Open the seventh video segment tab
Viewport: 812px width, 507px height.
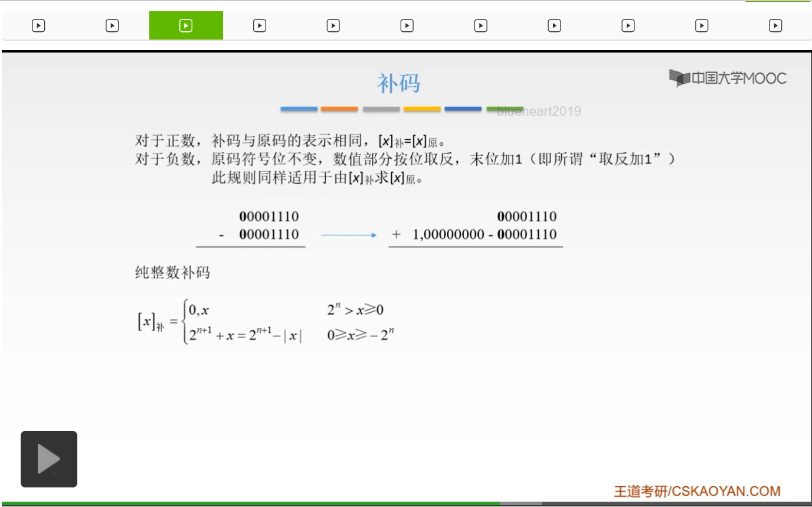click(x=481, y=26)
